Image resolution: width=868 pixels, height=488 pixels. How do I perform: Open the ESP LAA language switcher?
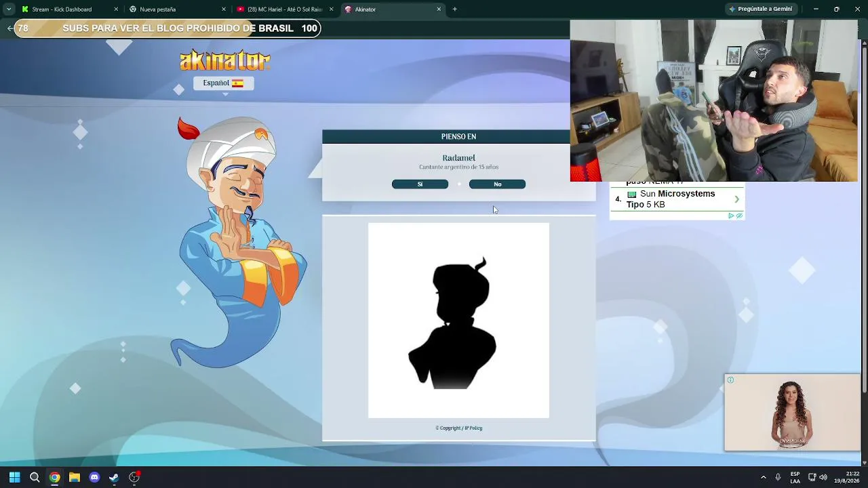tap(795, 477)
